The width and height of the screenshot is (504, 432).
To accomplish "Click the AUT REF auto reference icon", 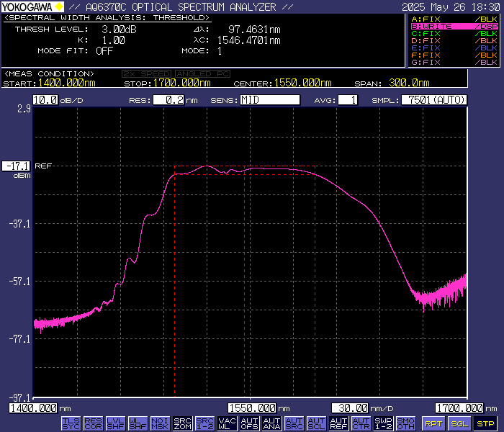I will 338,423.
